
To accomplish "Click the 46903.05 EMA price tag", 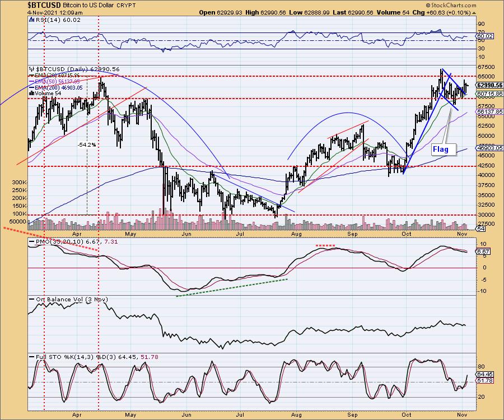I will click(490, 148).
